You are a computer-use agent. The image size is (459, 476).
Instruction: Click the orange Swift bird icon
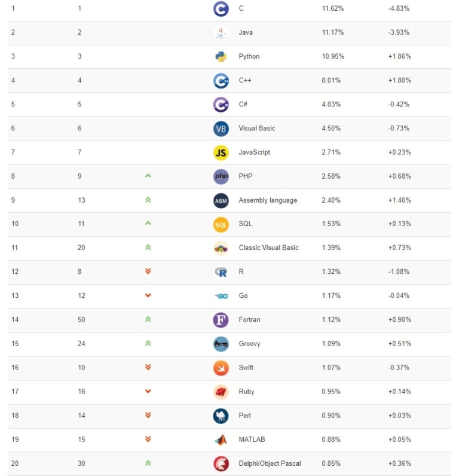pyautogui.click(x=221, y=368)
